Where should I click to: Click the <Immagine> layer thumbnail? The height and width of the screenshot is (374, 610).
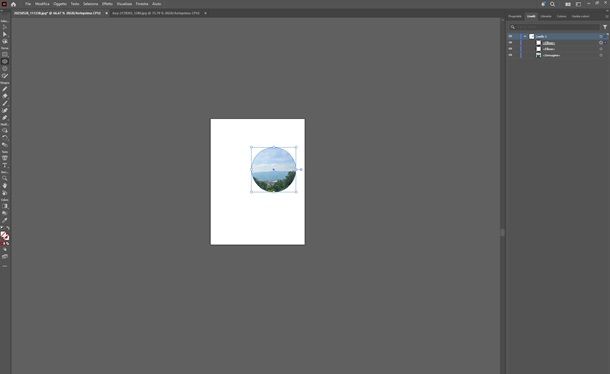(x=538, y=55)
